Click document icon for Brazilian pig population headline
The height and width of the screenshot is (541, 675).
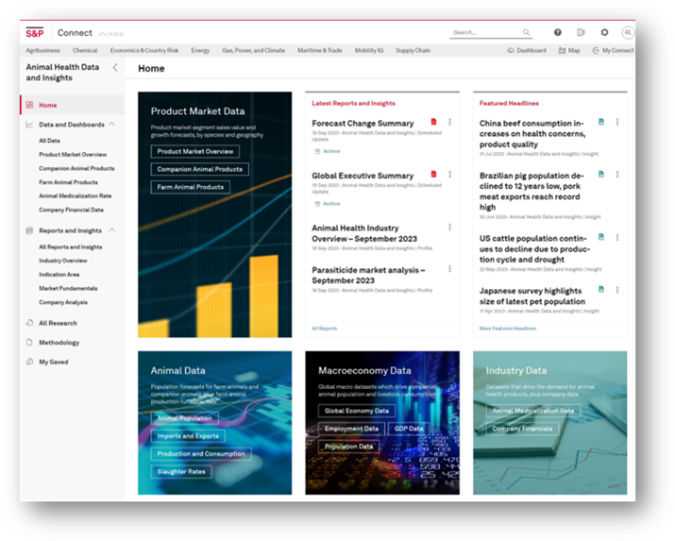[601, 174]
